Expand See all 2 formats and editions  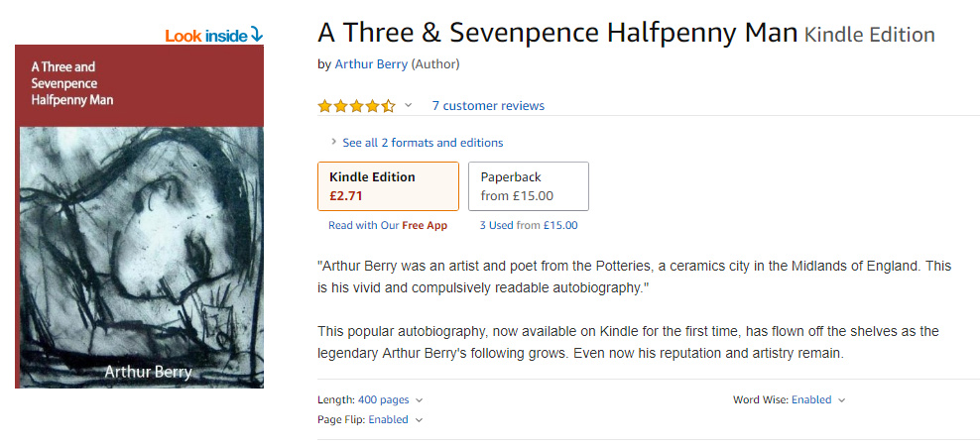tap(423, 143)
